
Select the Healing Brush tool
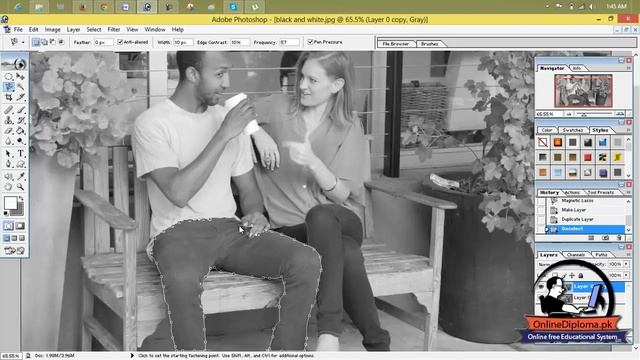point(9,110)
